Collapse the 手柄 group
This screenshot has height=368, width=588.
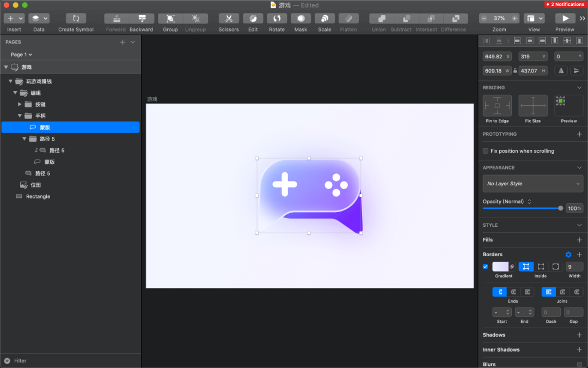20,116
